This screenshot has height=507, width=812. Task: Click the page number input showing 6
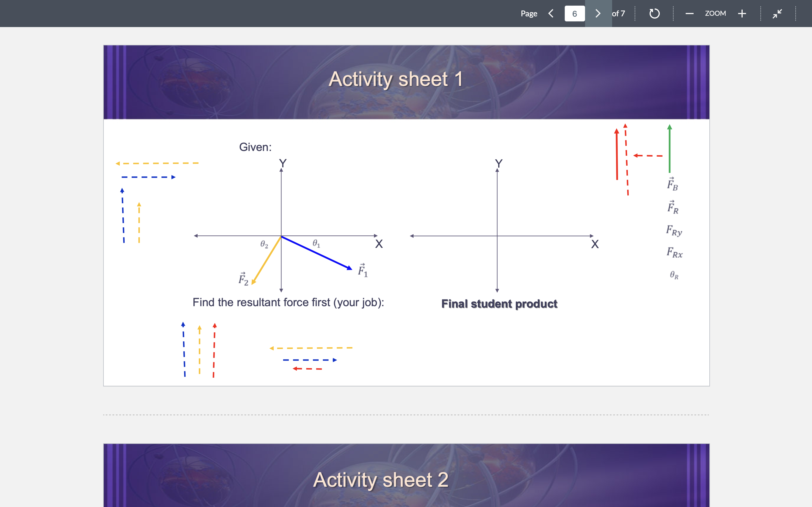(574, 14)
